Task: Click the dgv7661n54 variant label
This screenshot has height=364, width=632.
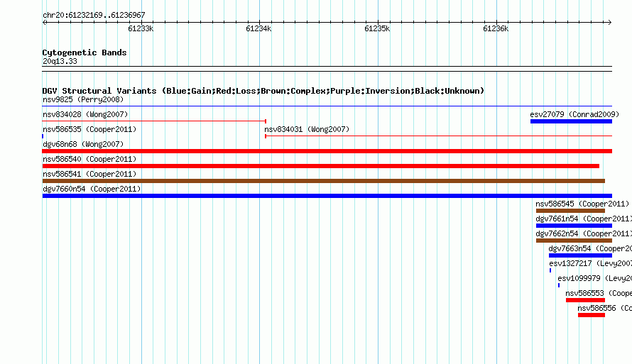Action: [584, 219]
